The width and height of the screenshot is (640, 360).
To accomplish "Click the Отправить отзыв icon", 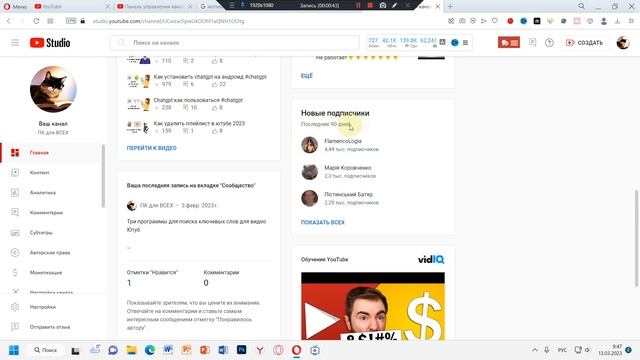I will click(x=15, y=327).
